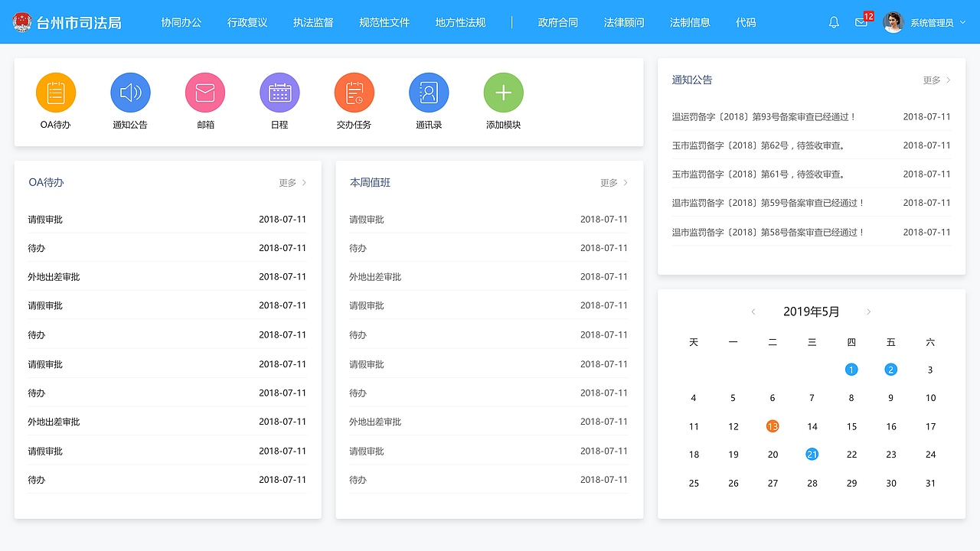Click the green 添加模块 plus icon
980x551 pixels.
(503, 91)
